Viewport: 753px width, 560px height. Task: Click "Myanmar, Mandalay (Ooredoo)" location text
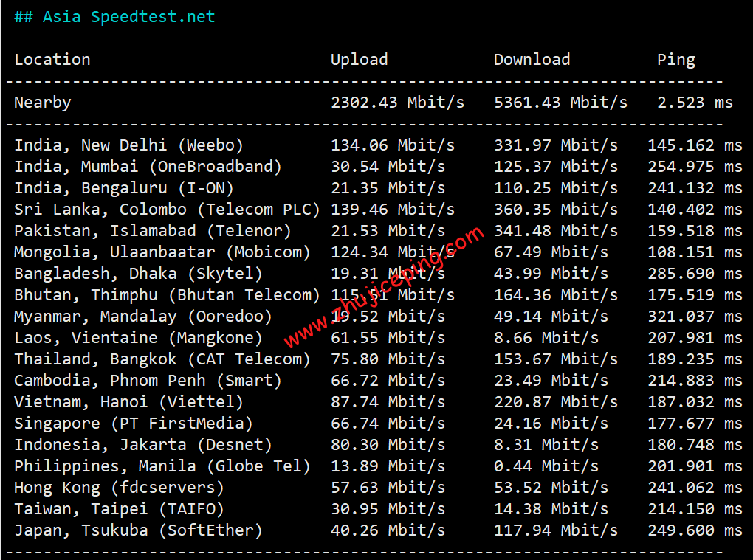point(143,317)
